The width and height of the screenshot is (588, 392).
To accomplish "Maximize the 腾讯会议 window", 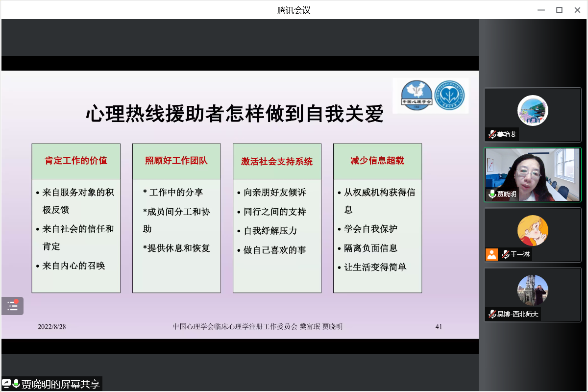I will coord(559,10).
